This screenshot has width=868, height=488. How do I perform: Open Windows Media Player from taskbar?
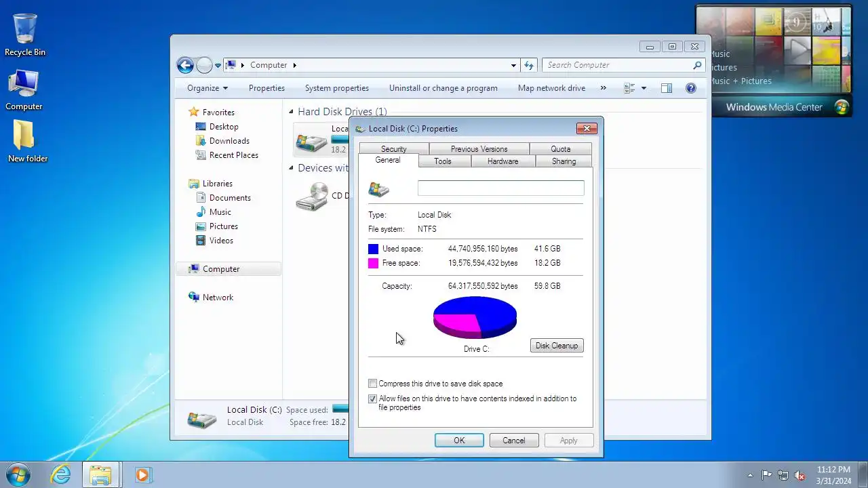pos(142,474)
